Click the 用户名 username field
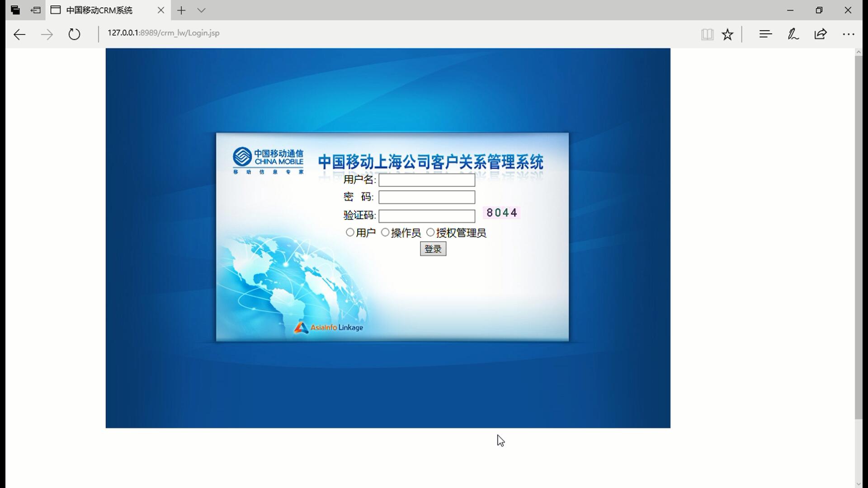This screenshot has width=868, height=488. (x=427, y=180)
